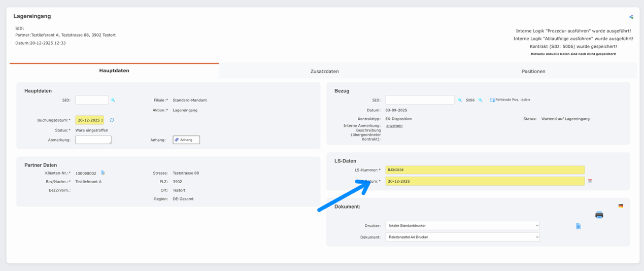Click the search icon right of Bezug SID field
This screenshot has width=644, height=271.
point(460,100)
